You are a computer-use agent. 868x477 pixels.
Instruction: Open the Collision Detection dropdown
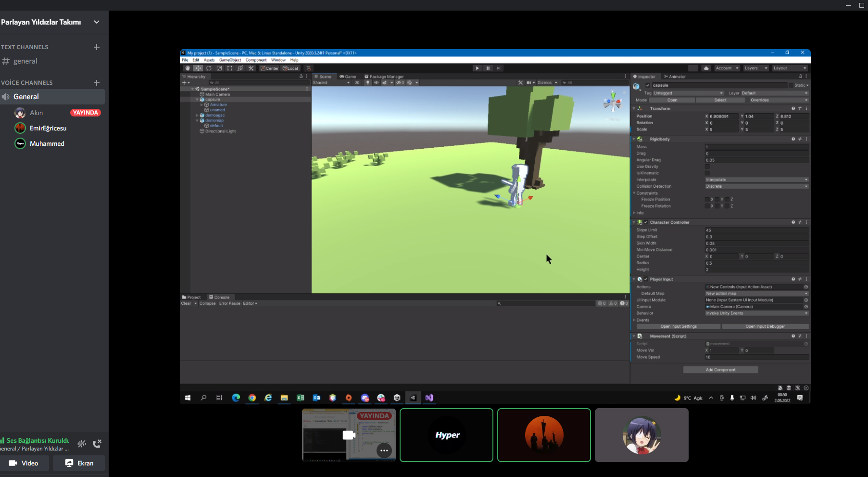756,186
